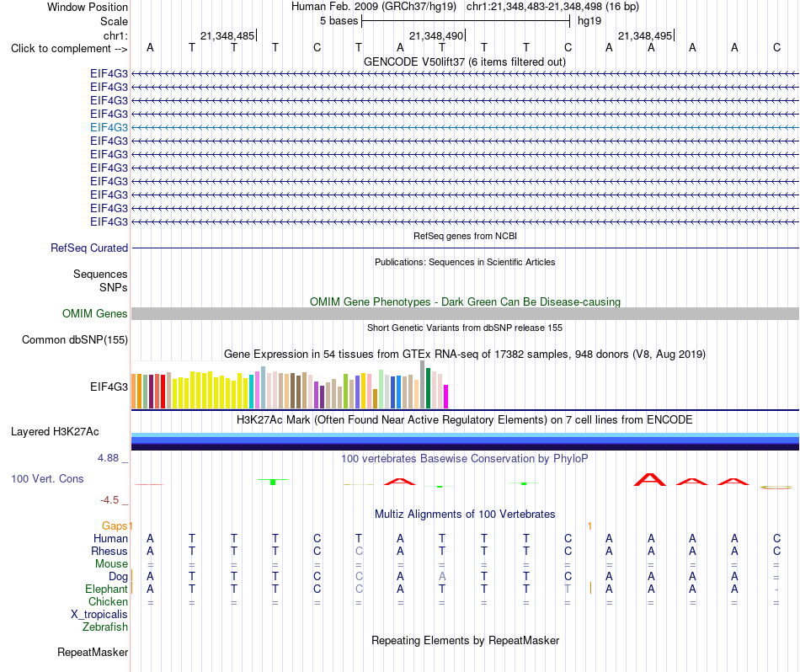Click the layered blue H3K27Ac signal band
The height and width of the screenshot is (672, 800).
[x=465, y=441]
